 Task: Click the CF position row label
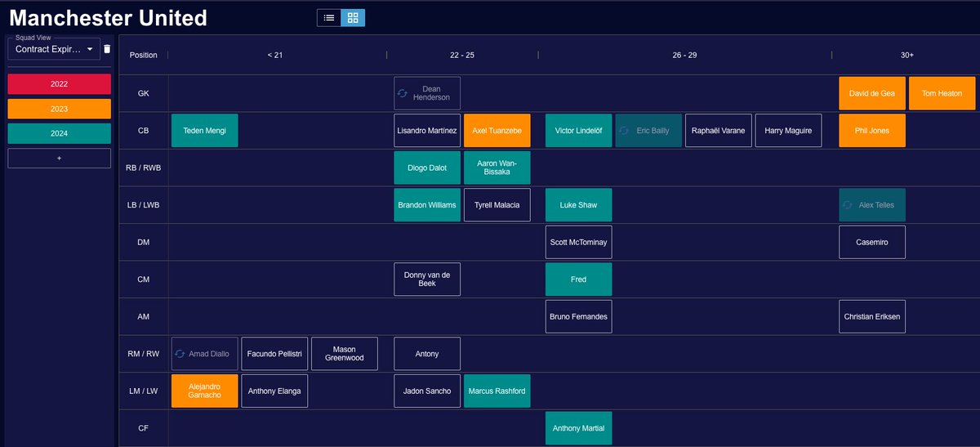pyautogui.click(x=143, y=428)
